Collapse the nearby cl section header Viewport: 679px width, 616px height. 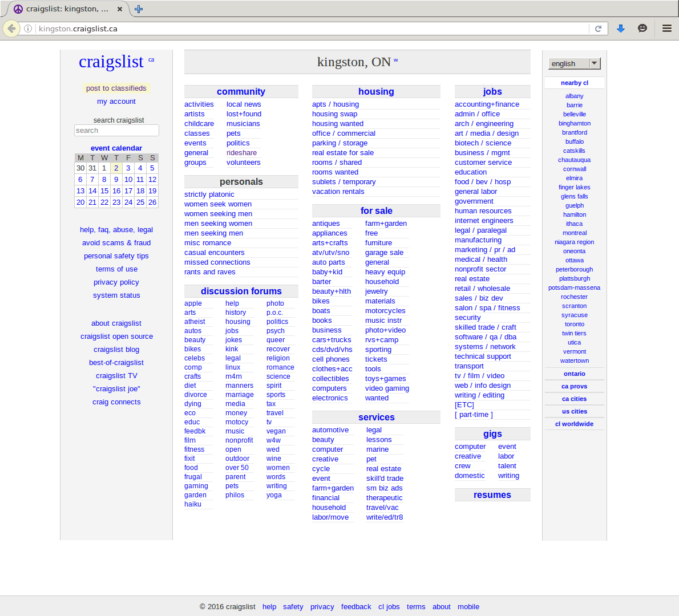574,83
